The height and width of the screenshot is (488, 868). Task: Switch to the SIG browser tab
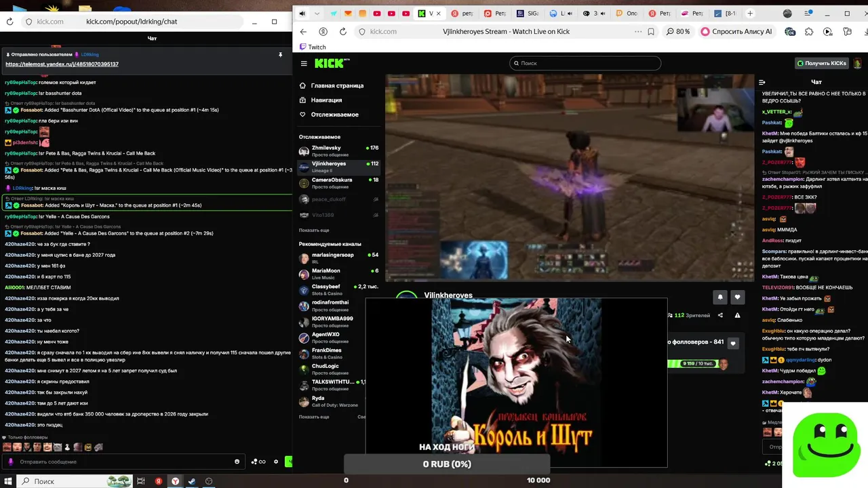(527, 13)
